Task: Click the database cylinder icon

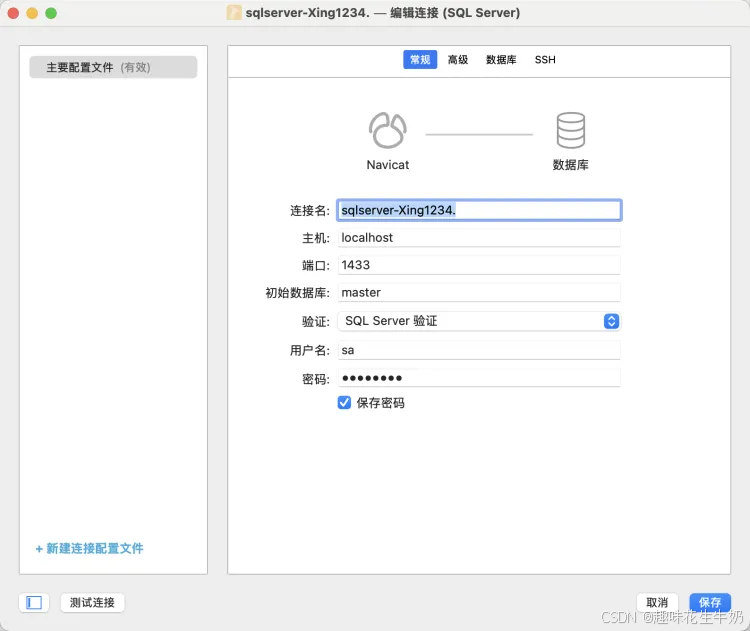Action: tap(571, 130)
